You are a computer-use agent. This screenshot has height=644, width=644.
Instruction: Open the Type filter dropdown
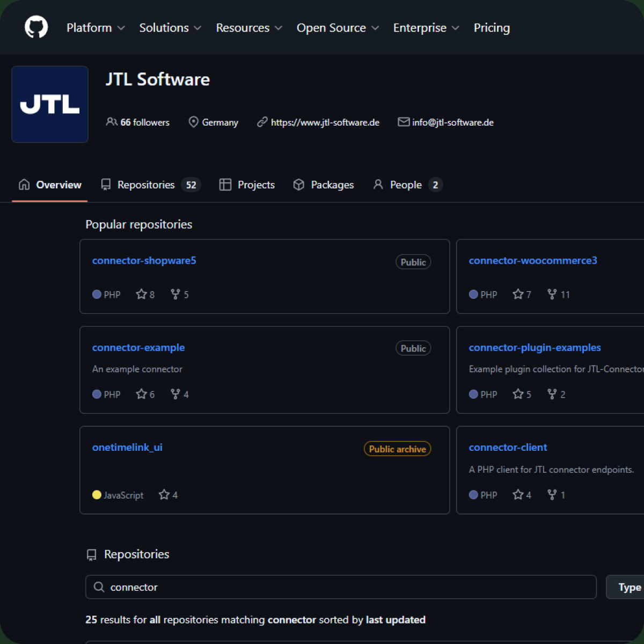pyautogui.click(x=625, y=587)
